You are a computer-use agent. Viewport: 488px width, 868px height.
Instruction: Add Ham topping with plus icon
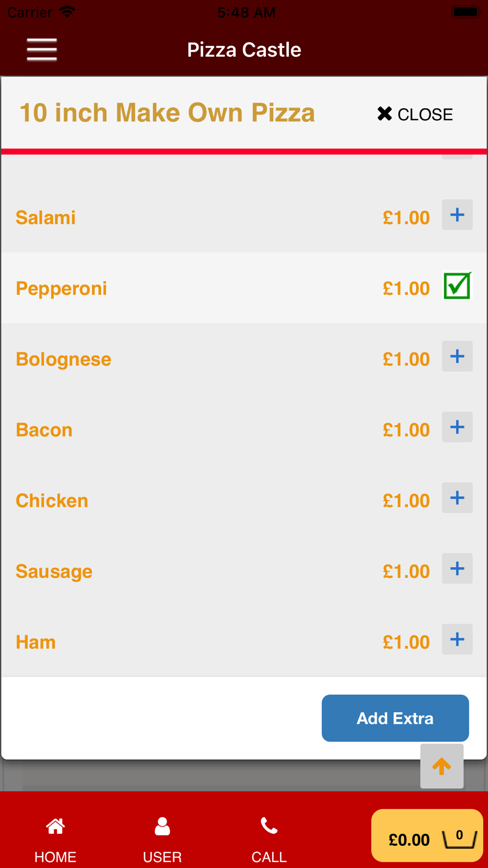[457, 640]
